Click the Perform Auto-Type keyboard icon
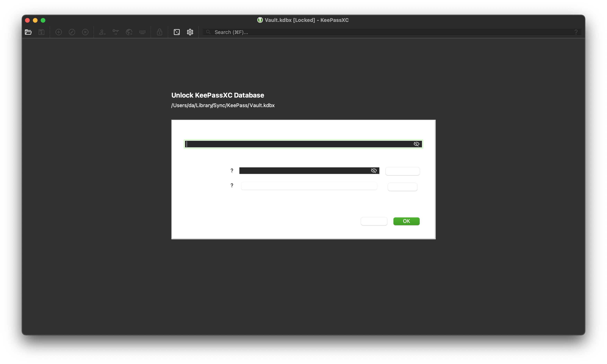 coord(142,32)
